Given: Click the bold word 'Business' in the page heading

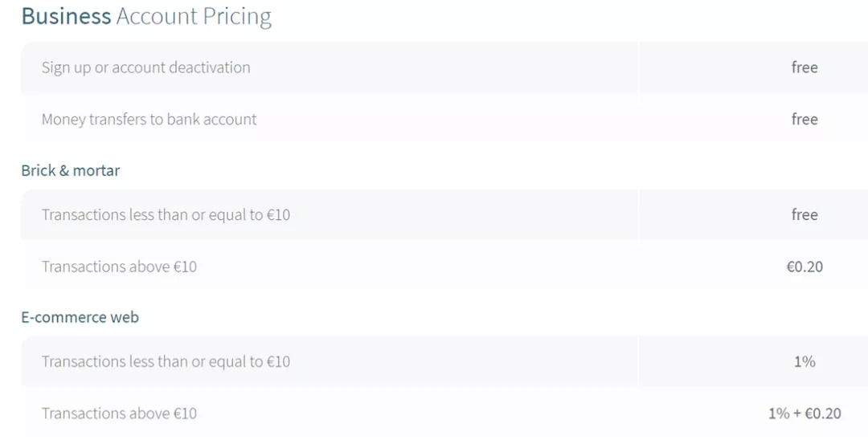Looking at the screenshot, I should (66, 16).
